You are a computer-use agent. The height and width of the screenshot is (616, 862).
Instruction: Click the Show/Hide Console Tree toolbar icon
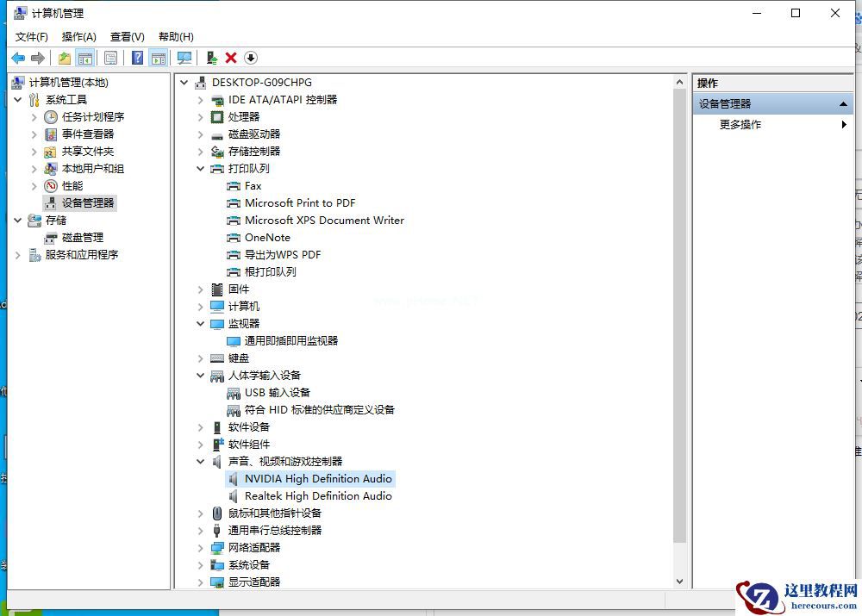(x=86, y=58)
